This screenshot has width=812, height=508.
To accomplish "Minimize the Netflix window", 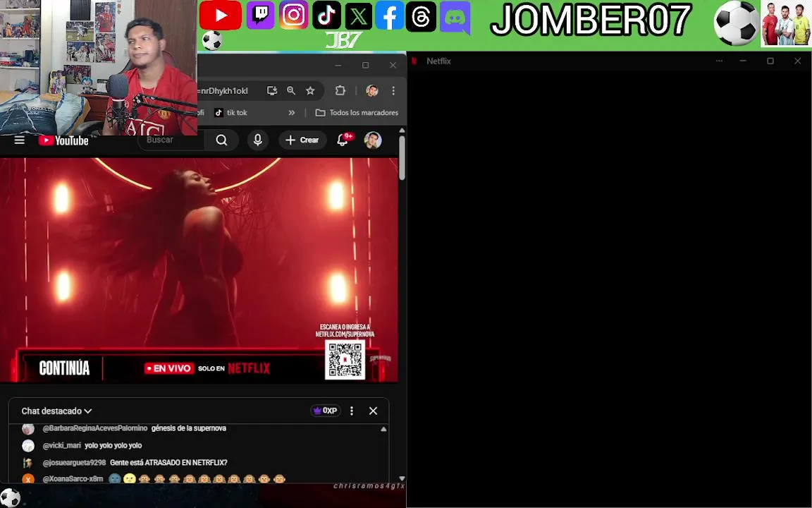I will (x=743, y=61).
